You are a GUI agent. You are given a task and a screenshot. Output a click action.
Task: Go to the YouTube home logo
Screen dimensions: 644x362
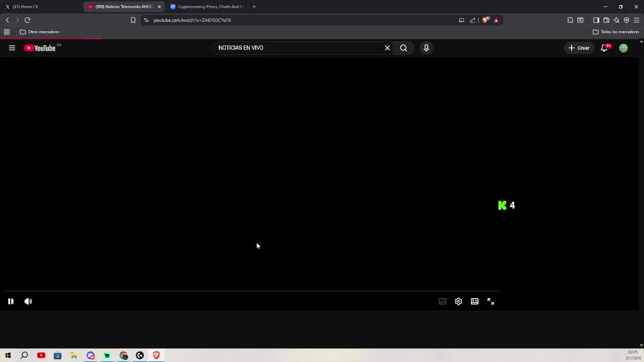40,48
